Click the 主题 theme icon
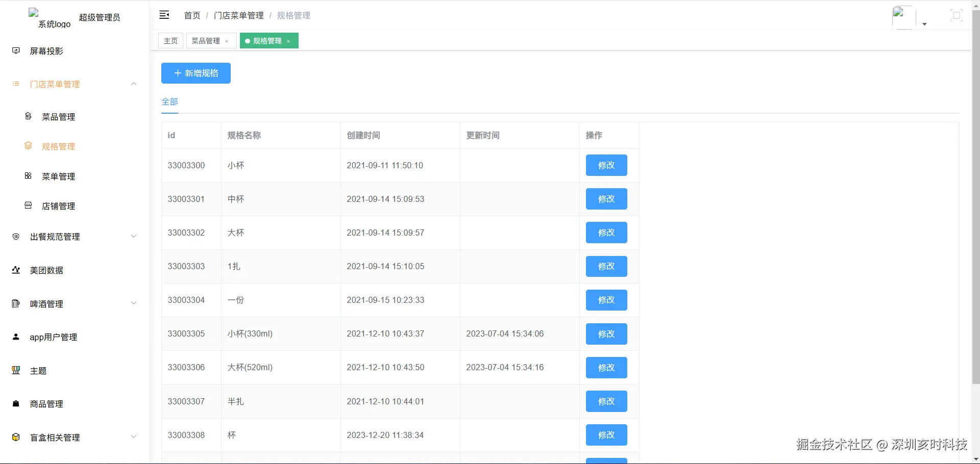Viewport: 980px width, 464px height. (16, 370)
